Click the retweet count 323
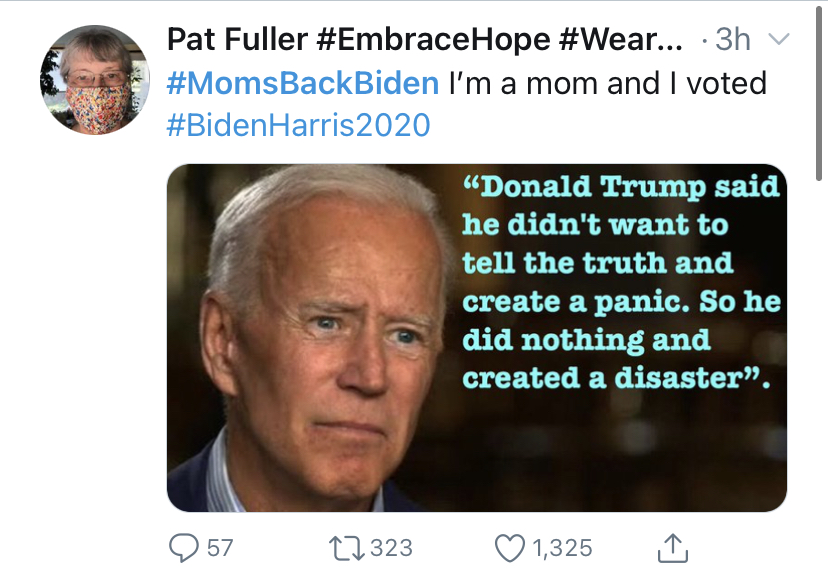Viewport: 828px width, 582px height. pos(391,548)
